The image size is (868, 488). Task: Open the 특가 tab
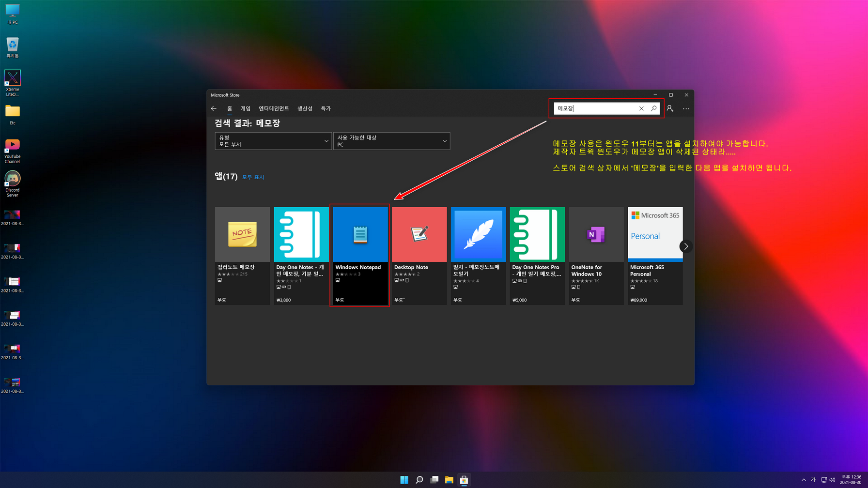pos(325,108)
